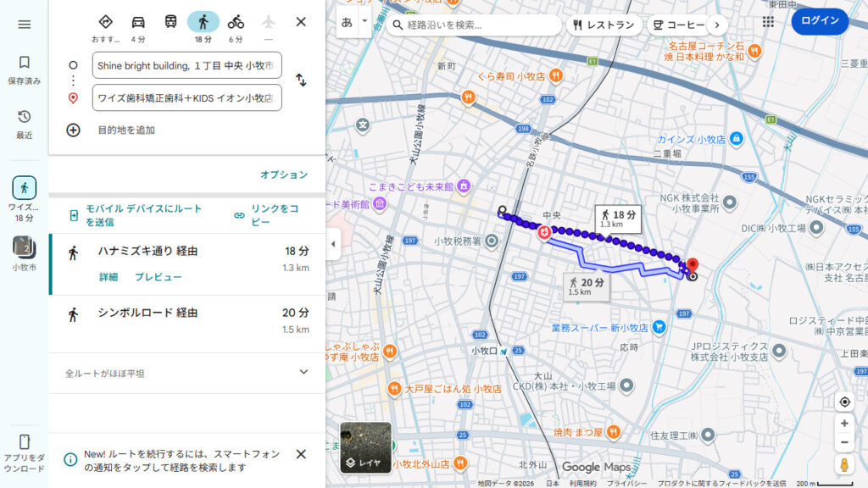Show more category chips arrow
The image size is (868, 488).
[717, 25]
